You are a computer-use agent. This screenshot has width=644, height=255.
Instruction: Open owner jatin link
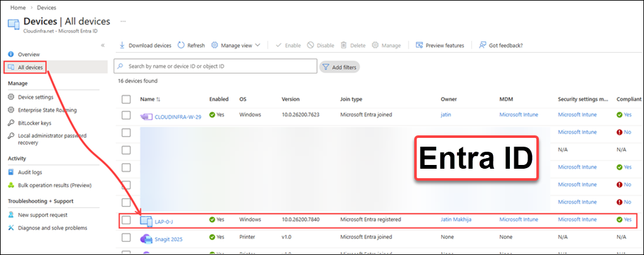[x=446, y=115]
